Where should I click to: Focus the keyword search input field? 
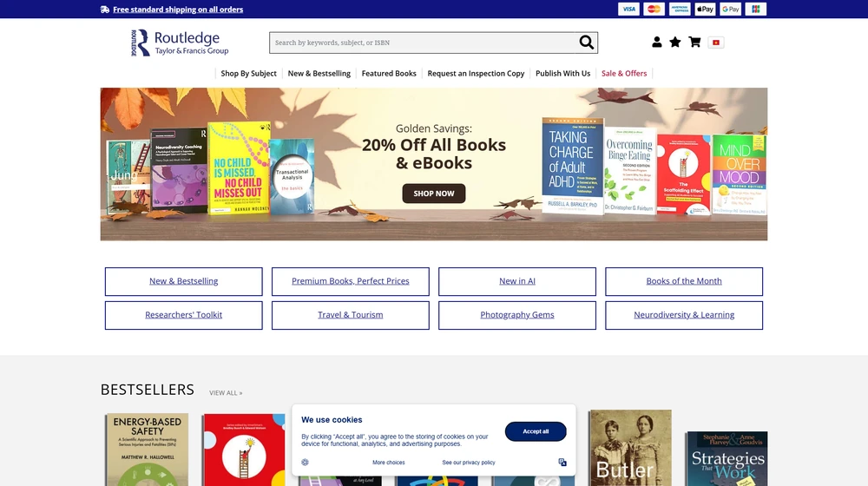point(424,43)
